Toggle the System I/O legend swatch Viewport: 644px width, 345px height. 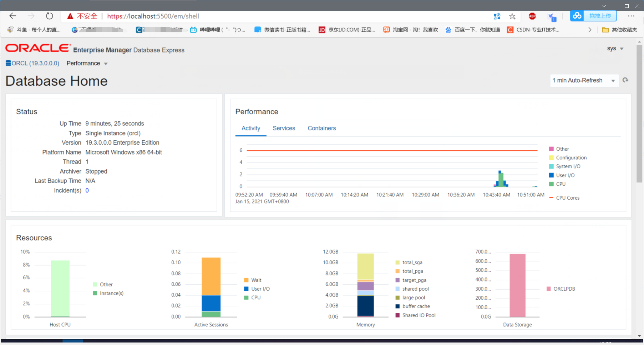pyautogui.click(x=551, y=166)
